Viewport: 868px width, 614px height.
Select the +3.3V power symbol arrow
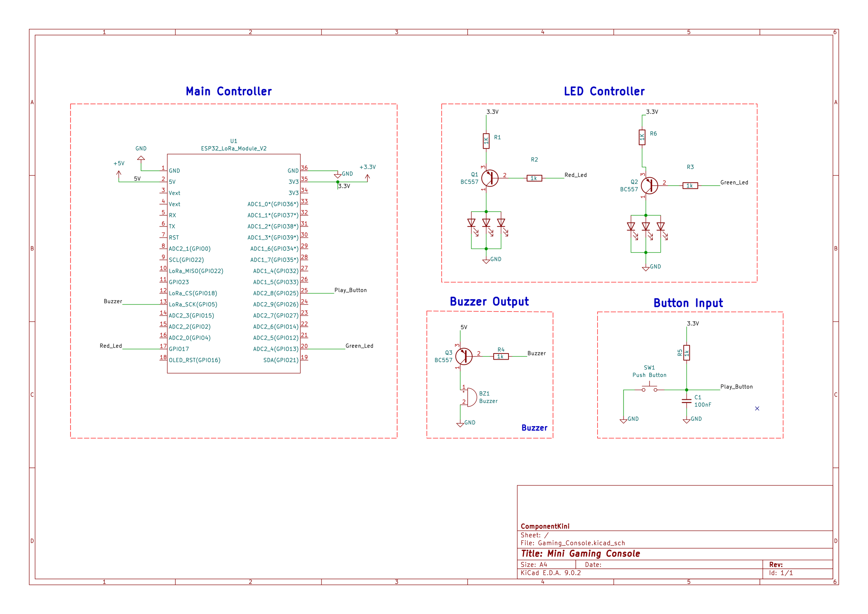point(367,177)
